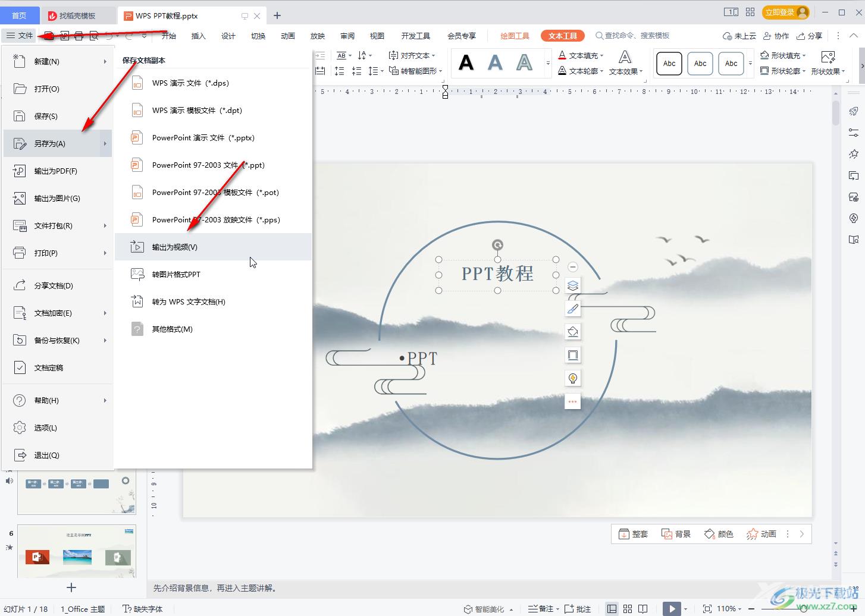
Task: Open 形状轮廓 dropdown
Action: click(804, 71)
